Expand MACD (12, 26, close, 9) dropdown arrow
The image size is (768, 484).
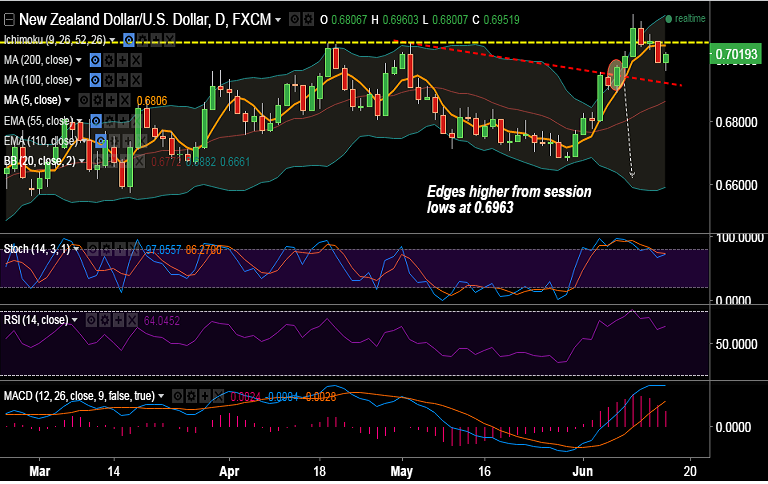click(x=161, y=396)
